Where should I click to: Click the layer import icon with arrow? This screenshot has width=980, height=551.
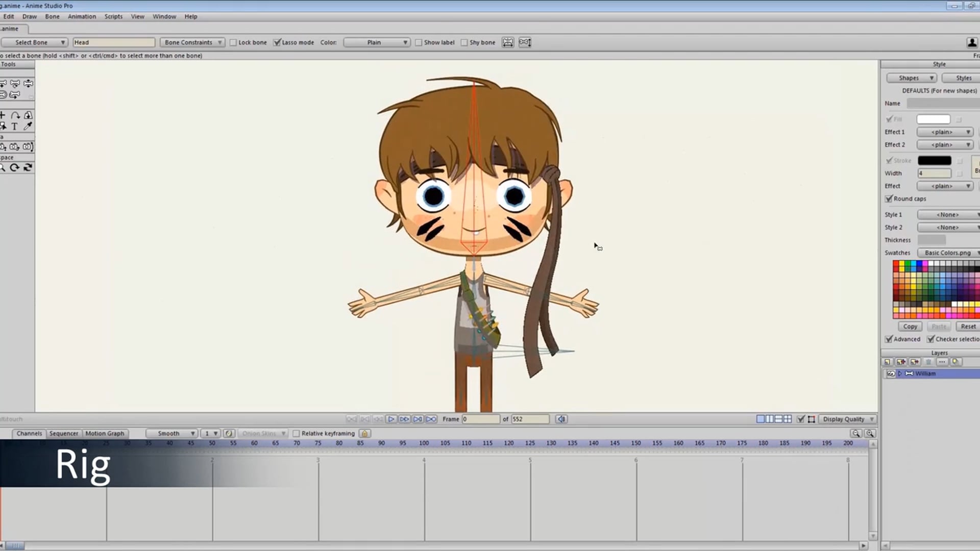tap(914, 362)
